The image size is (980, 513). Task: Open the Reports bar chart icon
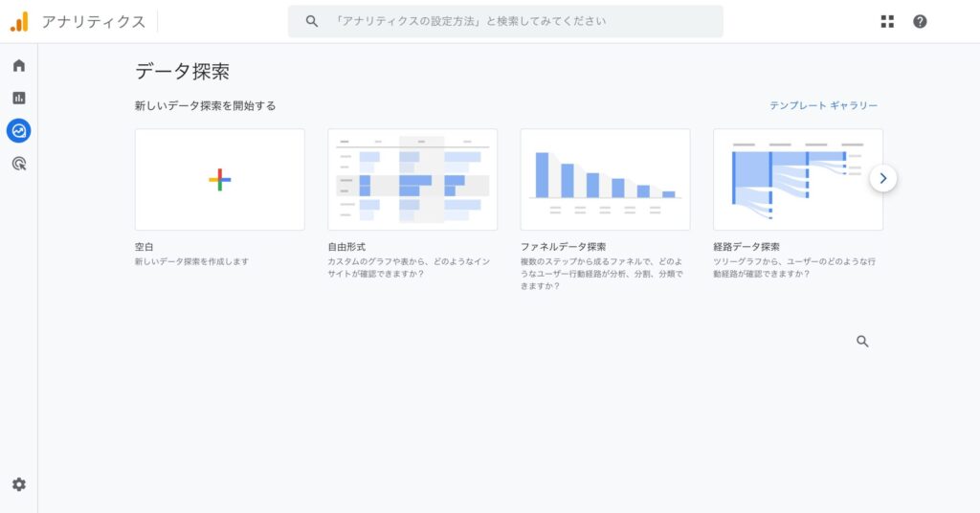coord(19,98)
